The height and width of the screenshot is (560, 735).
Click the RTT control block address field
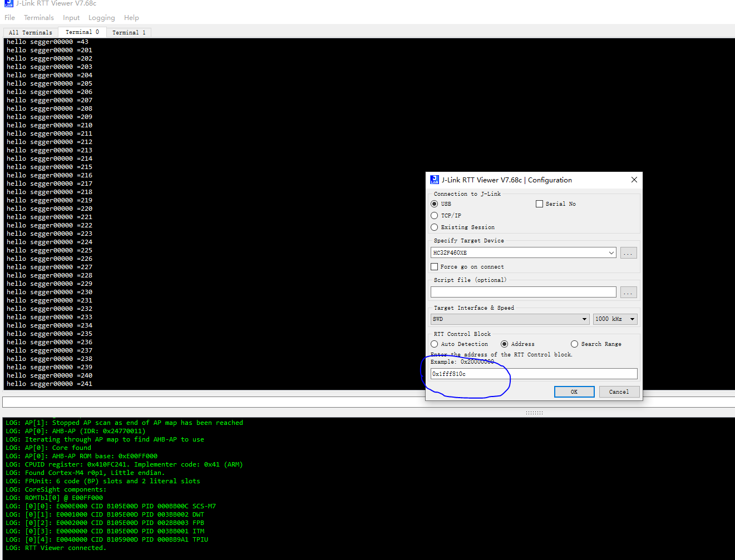click(534, 374)
